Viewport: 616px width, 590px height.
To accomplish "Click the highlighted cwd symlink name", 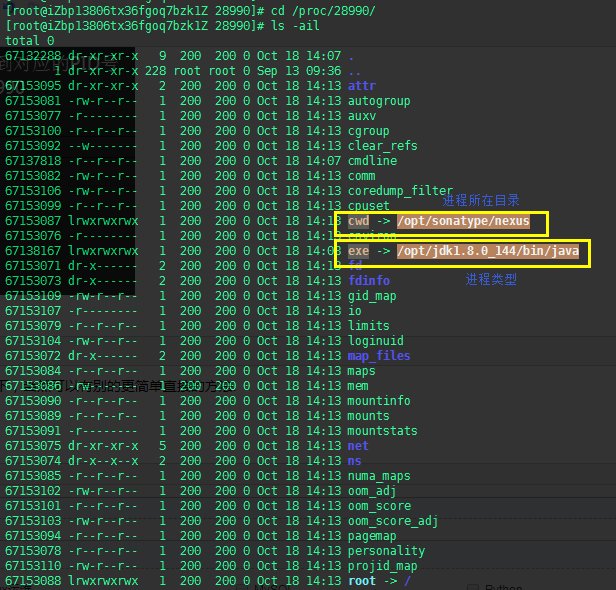I will coord(358,221).
